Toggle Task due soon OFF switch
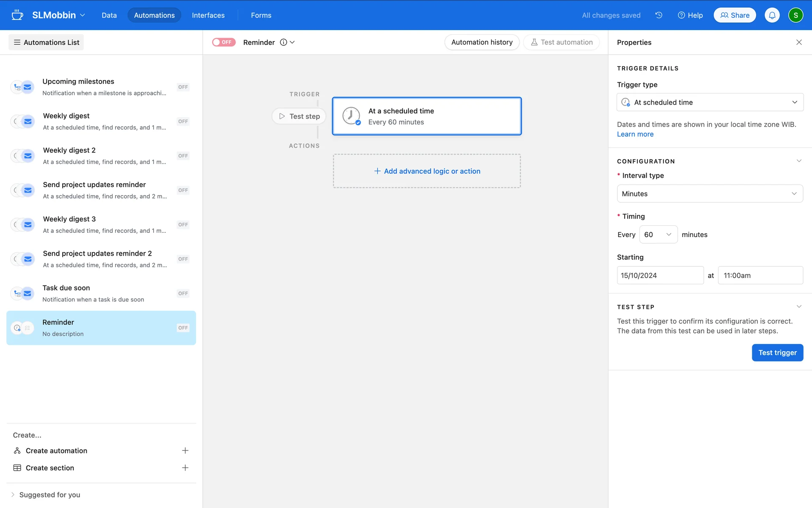Image resolution: width=812 pixels, height=508 pixels. (x=183, y=293)
